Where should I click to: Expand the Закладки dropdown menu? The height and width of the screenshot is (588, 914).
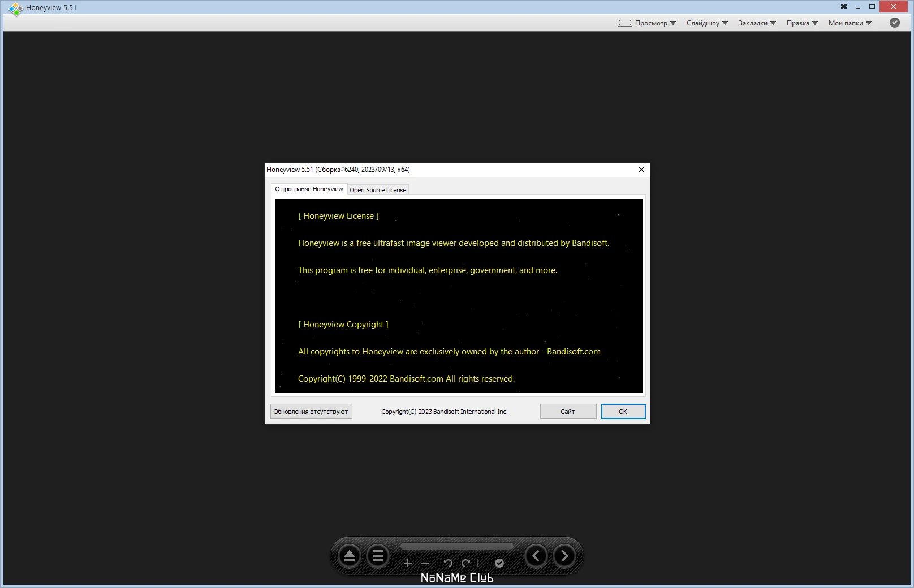pos(757,23)
